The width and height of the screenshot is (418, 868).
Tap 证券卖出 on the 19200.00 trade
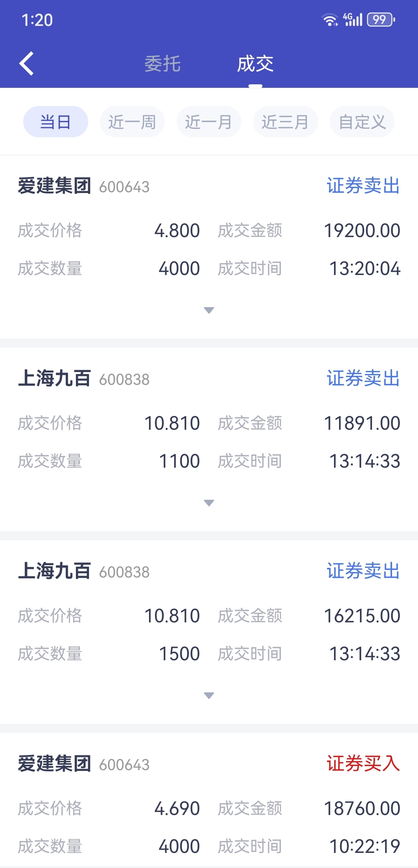363,186
